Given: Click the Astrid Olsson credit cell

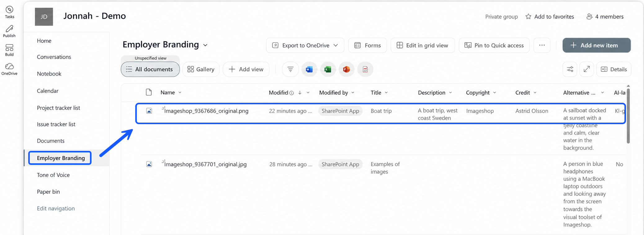Looking at the screenshot, I should tap(532, 111).
